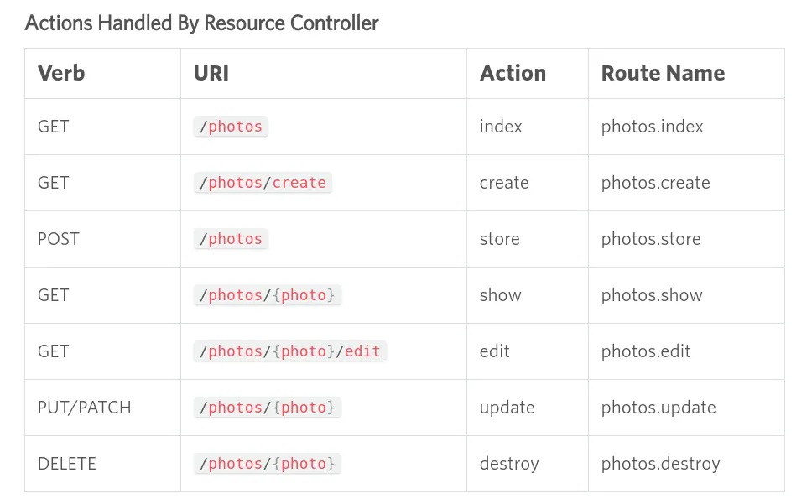The width and height of the screenshot is (812, 504).
Task: Click the /photos/create URI code
Action: click(x=263, y=183)
